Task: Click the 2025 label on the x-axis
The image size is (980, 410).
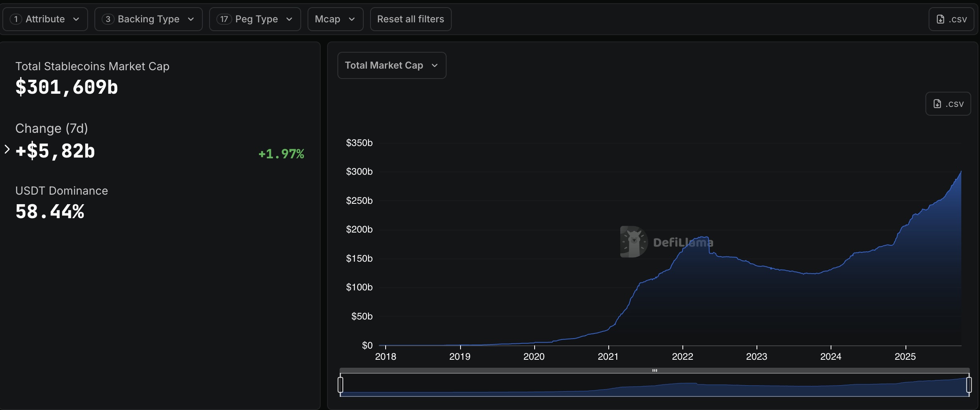Action: 905,357
